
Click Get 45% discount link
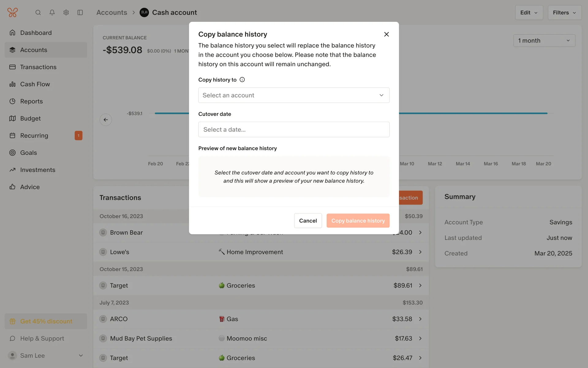[x=46, y=321]
